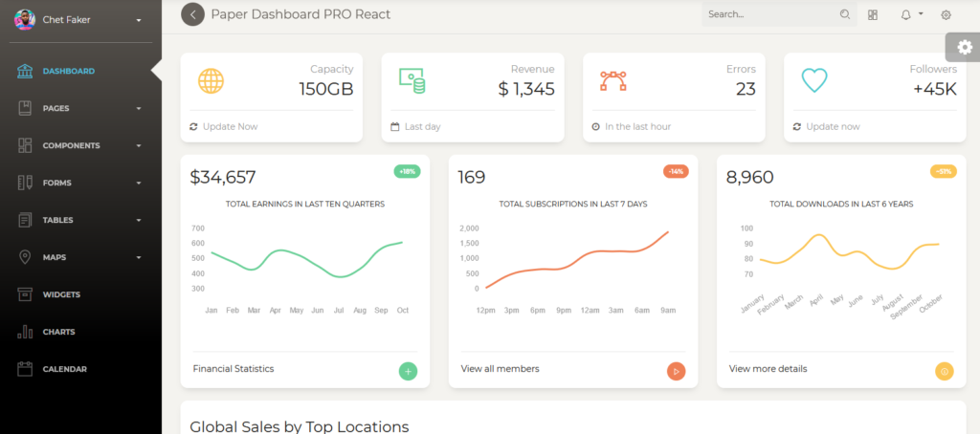The height and width of the screenshot is (434, 980).
Task: Click Financial Statistics footer text
Action: point(234,369)
